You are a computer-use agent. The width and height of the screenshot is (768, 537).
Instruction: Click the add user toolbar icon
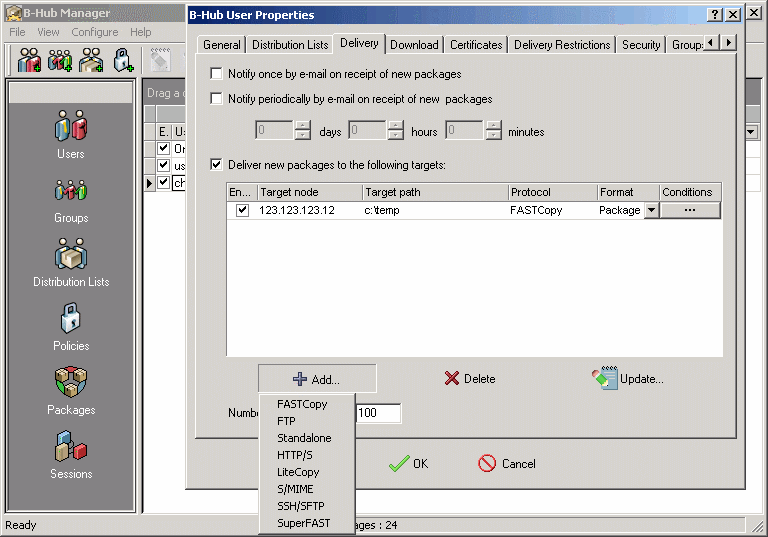click(x=29, y=60)
